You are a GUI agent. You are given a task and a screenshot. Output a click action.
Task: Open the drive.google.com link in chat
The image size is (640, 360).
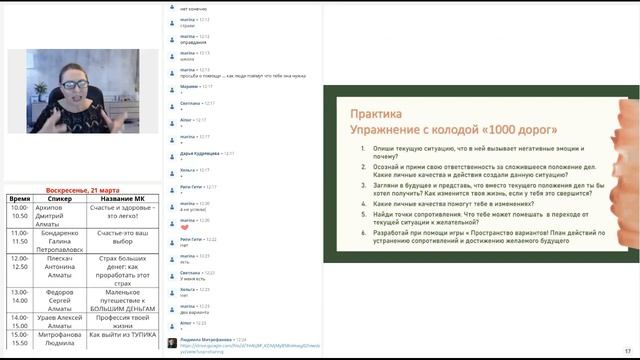250,348
